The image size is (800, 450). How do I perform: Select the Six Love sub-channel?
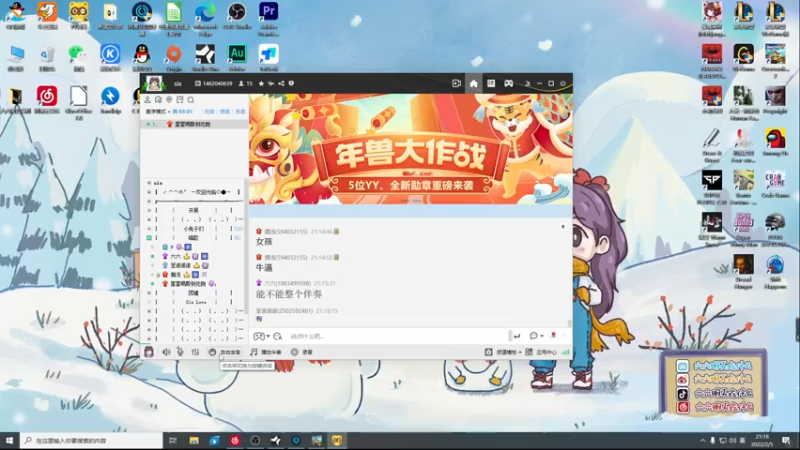pyautogui.click(x=196, y=302)
